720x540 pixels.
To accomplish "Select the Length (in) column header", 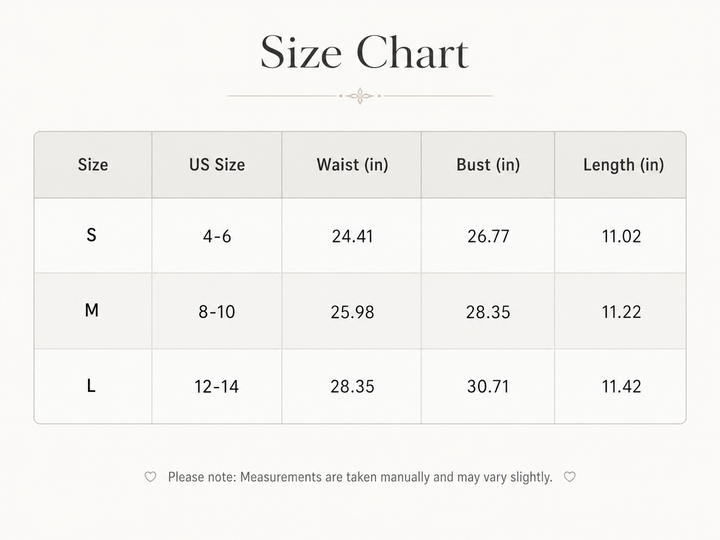I will [623, 165].
